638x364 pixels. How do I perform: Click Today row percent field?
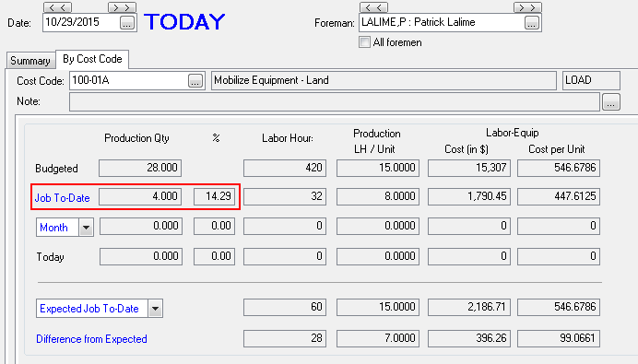pos(215,256)
